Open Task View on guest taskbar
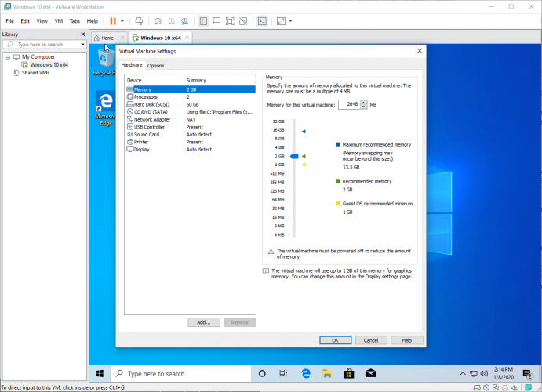Viewport: 542px width, 392px height. click(x=283, y=374)
